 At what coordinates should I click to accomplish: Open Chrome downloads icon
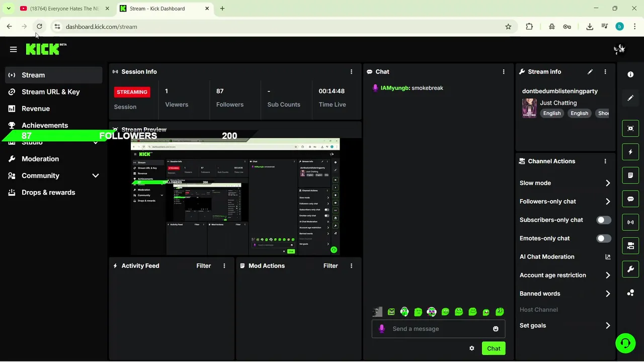[x=590, y=27]
